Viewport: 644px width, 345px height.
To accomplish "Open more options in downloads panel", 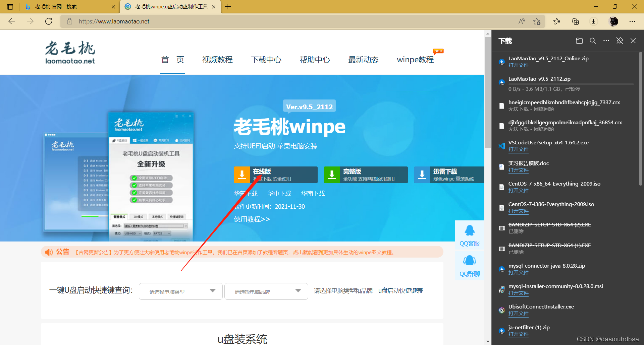I will [606, 41].
